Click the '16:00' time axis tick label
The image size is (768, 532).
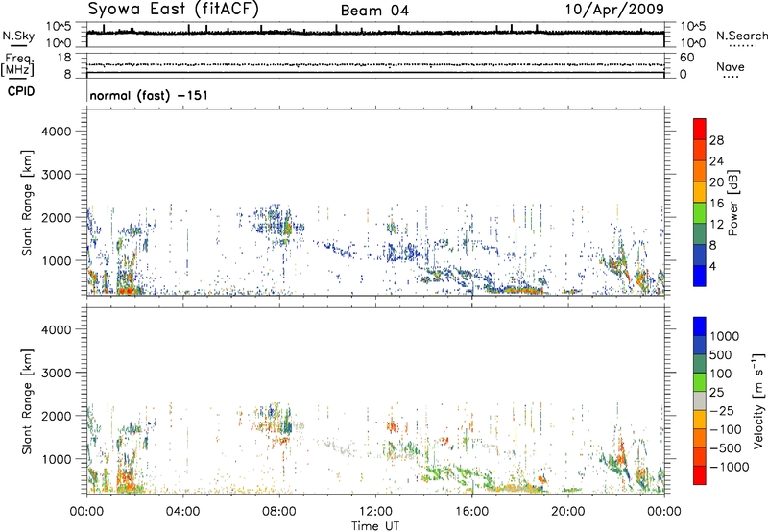point(471,512)
